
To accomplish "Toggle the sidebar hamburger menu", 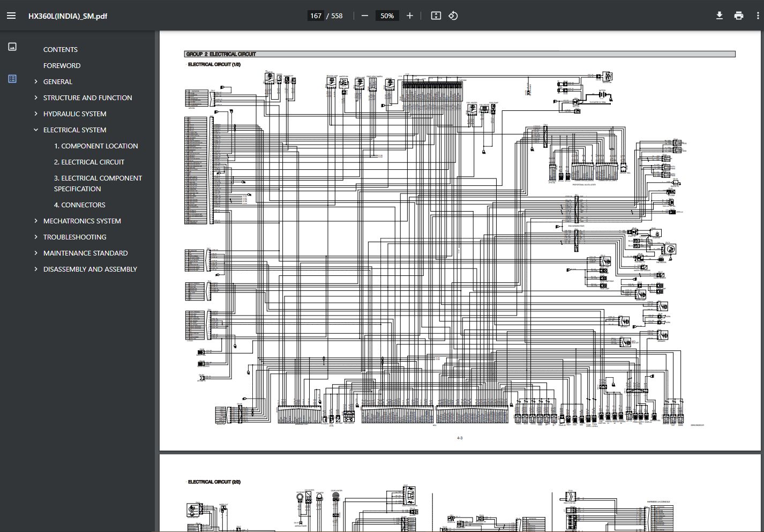I will (x=11, y=16).
